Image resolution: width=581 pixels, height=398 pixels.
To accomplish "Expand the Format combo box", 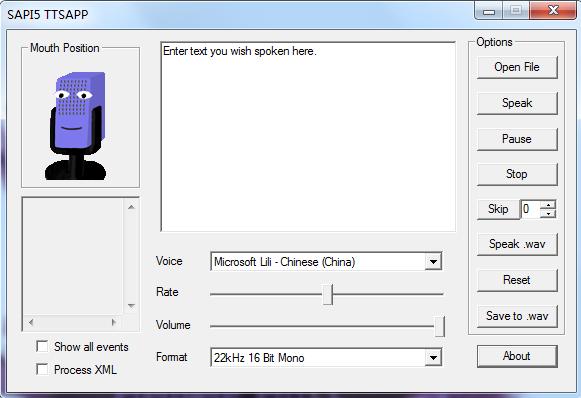I will (x=433, y=358).
